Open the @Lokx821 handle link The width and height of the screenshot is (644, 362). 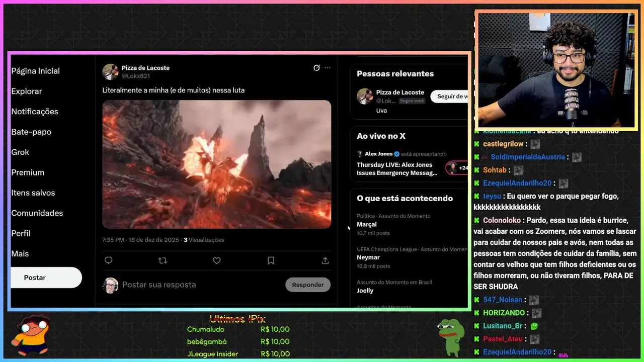point(136,76)
